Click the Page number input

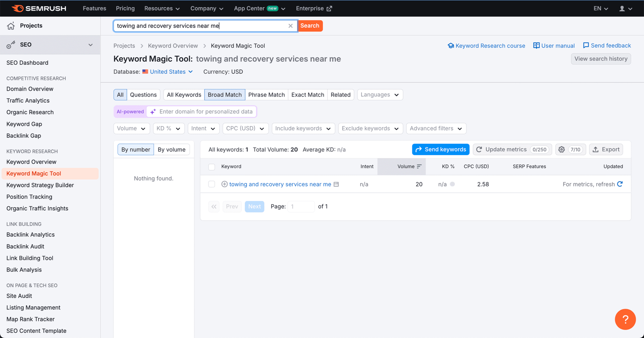coord(301,207)
